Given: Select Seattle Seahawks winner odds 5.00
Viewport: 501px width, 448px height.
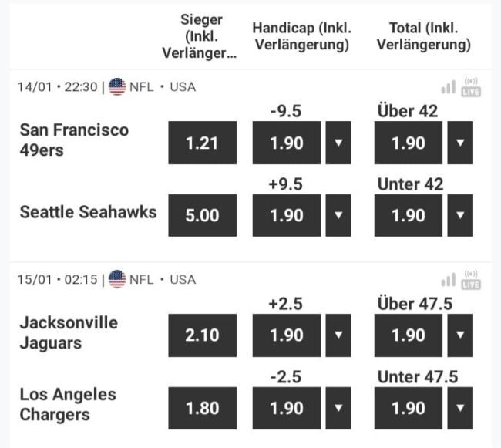Looking at the screenshot, I should tap(202, 215).
